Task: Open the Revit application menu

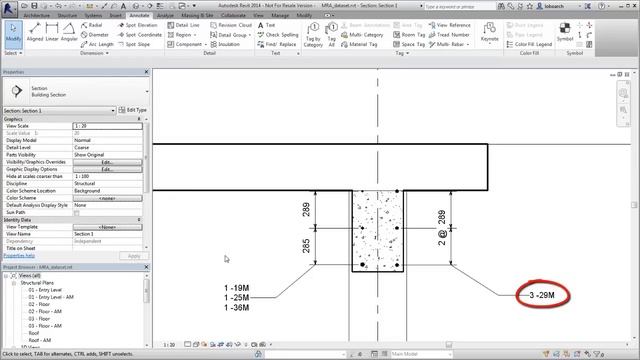Action: (x=9, y=9)
